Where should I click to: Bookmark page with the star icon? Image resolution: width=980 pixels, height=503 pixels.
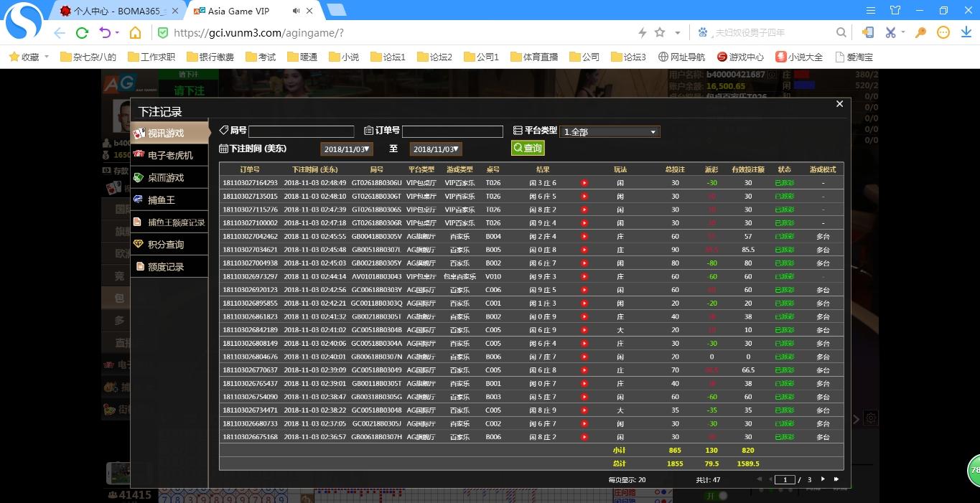[660, 33]
